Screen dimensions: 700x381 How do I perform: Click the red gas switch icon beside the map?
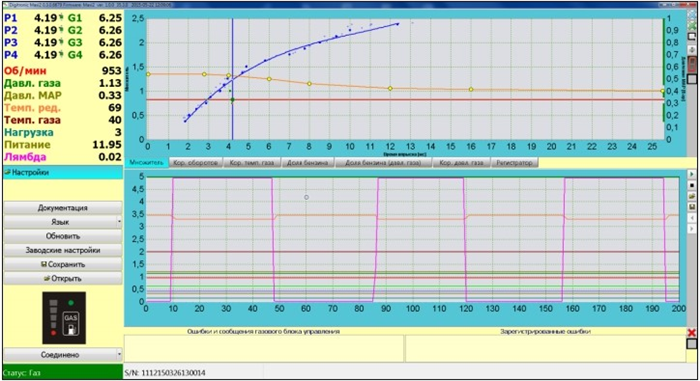pos(692,64)
